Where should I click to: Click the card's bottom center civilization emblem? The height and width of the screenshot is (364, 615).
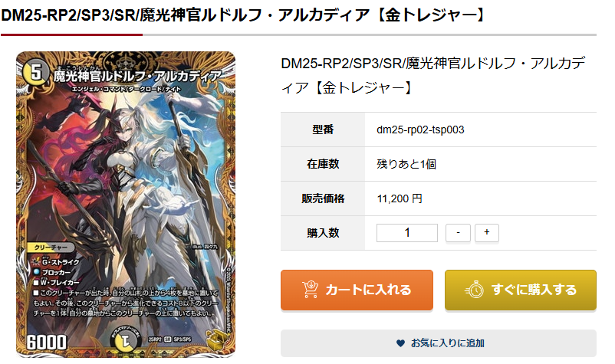pos(126,341)
